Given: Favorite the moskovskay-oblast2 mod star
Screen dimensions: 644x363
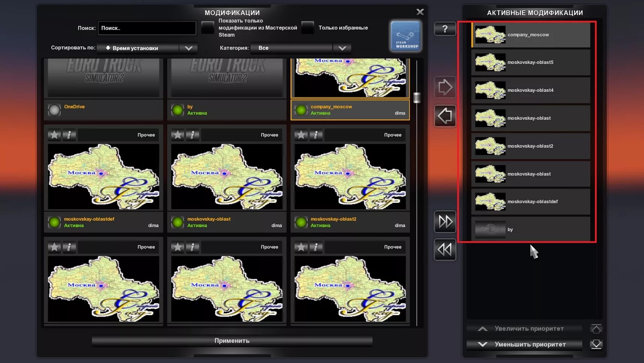Looking at the screenshot, I should (301, 135).
